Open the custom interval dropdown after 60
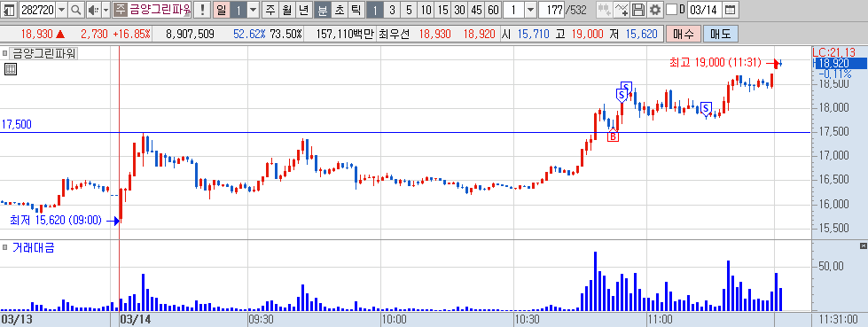The height and width of the screenshot is (327, 868). click(530, 10)
